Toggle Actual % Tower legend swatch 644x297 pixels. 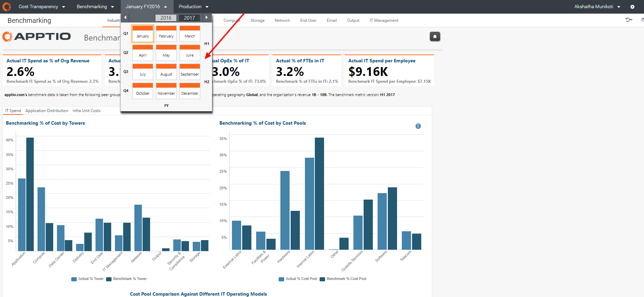(74, 279)
